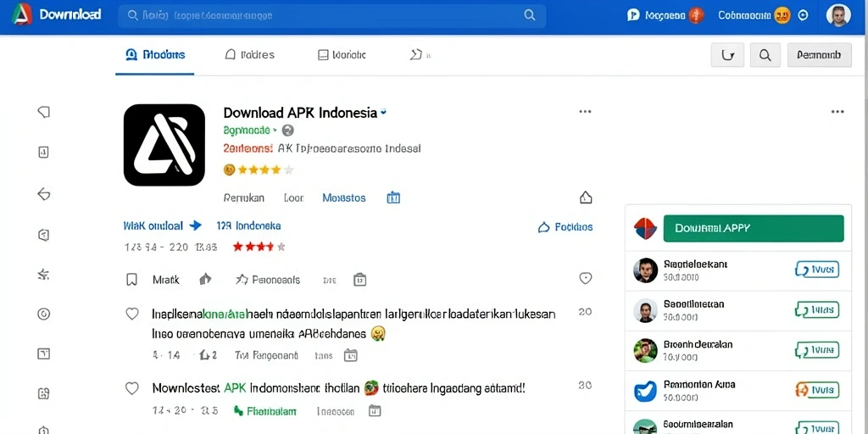
Task: Like the first comment with heart icon
Action: click(131, 314)
